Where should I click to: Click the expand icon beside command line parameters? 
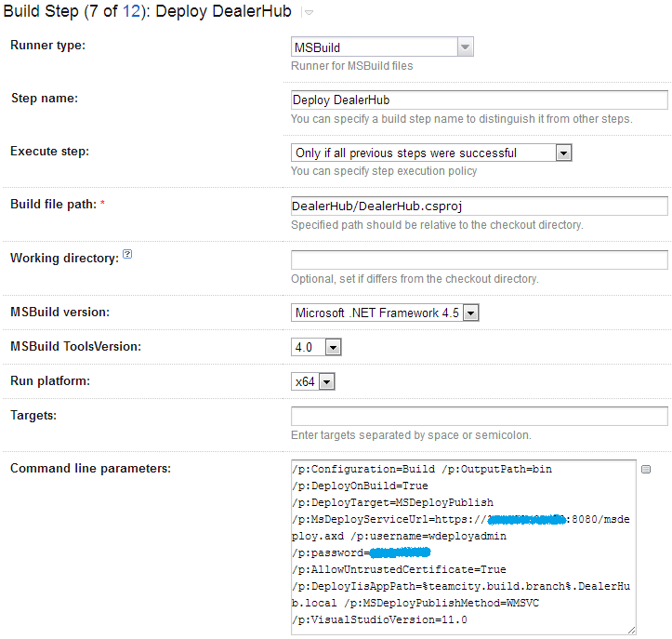pyautogui.click(x=646, y=469)
